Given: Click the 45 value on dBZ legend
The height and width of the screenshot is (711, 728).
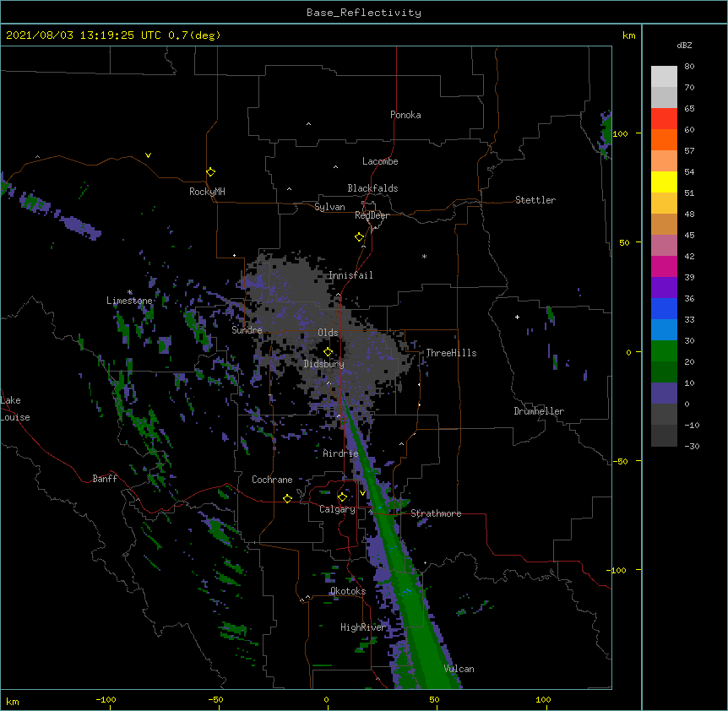Looking at the screenshot, I should [x=689, y=236].
